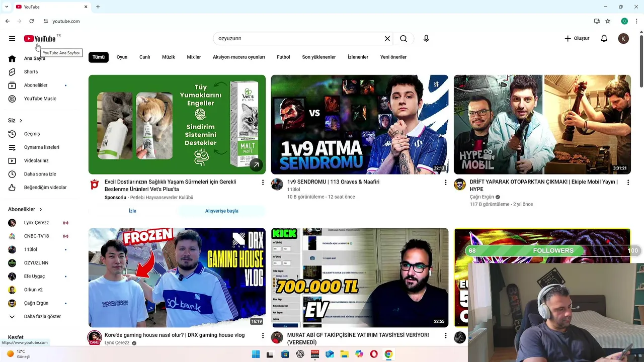Open more options for DRİFT YAPARAK video
Image resolution: width=644 pixels, height=362 pixels.
click(628, 183)
